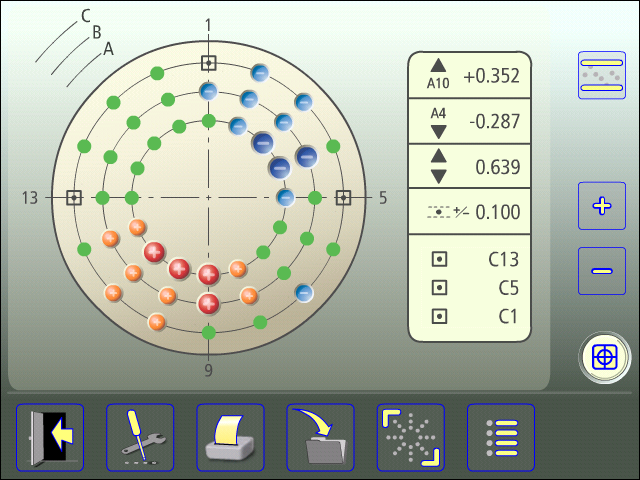Click the A4 minimum value -0.287 row
The height and width of the screenshot is (480, 640).
tap(477, 121)
